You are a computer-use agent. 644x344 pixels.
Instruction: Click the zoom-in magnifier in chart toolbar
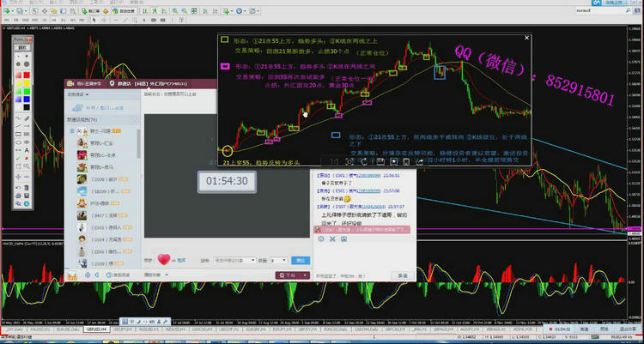[175, 11]
